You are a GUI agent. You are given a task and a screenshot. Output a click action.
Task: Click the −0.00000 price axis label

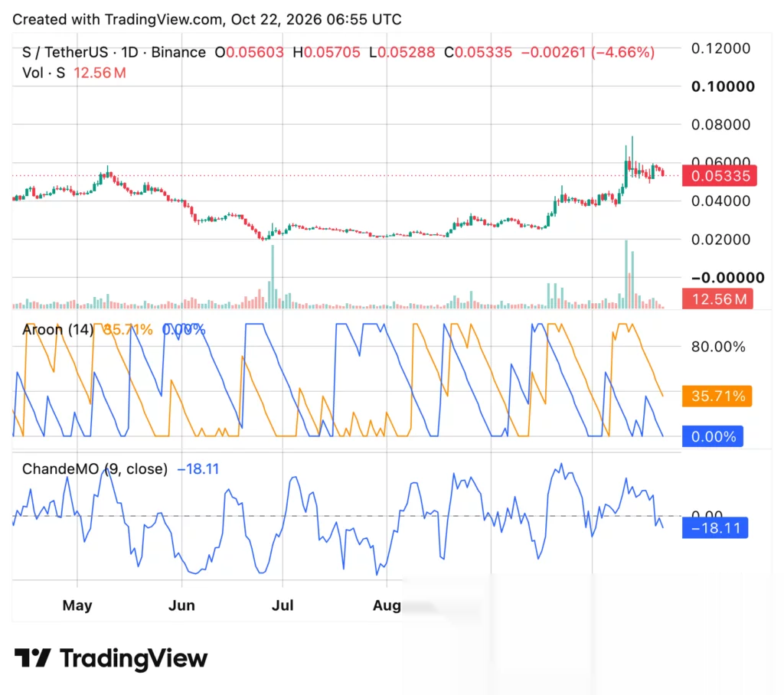pyautogui.click(x=727, y=278)
